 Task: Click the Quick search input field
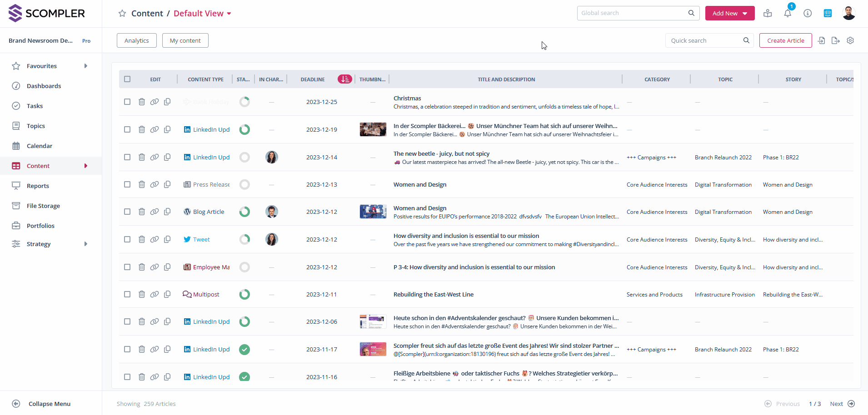coord(704,40)
